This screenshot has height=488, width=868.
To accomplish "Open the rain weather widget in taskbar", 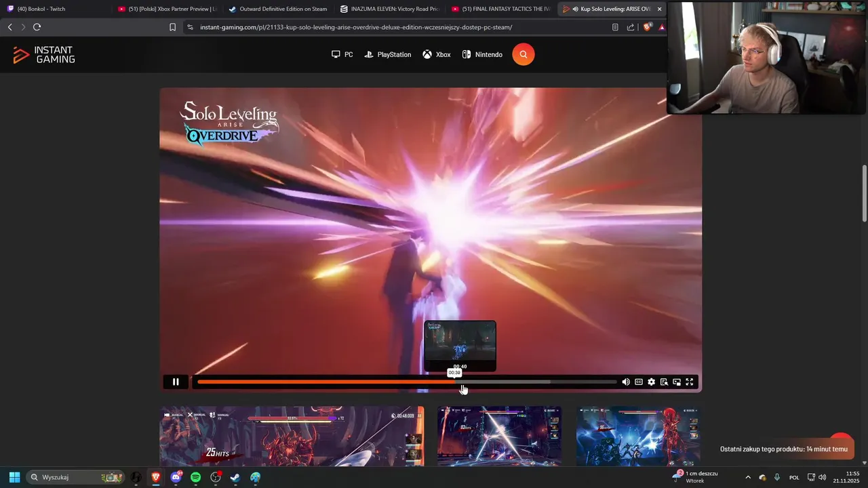I will click(696, 476).
